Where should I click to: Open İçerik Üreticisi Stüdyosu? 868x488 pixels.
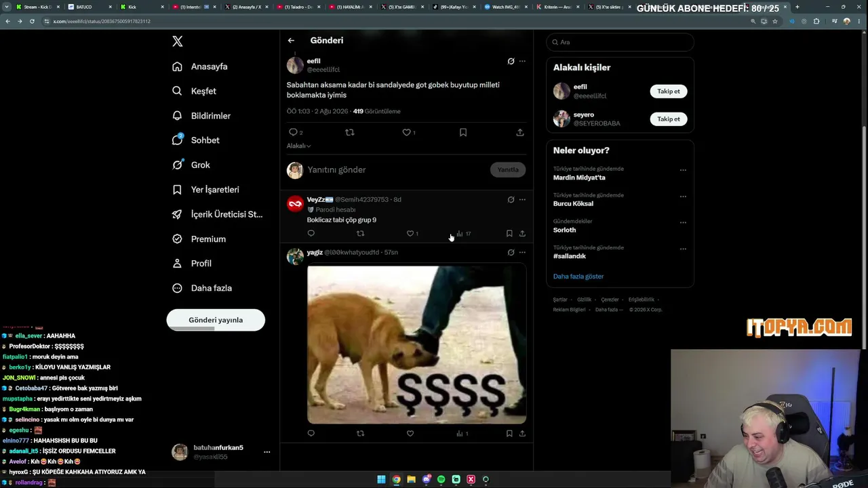217,214
